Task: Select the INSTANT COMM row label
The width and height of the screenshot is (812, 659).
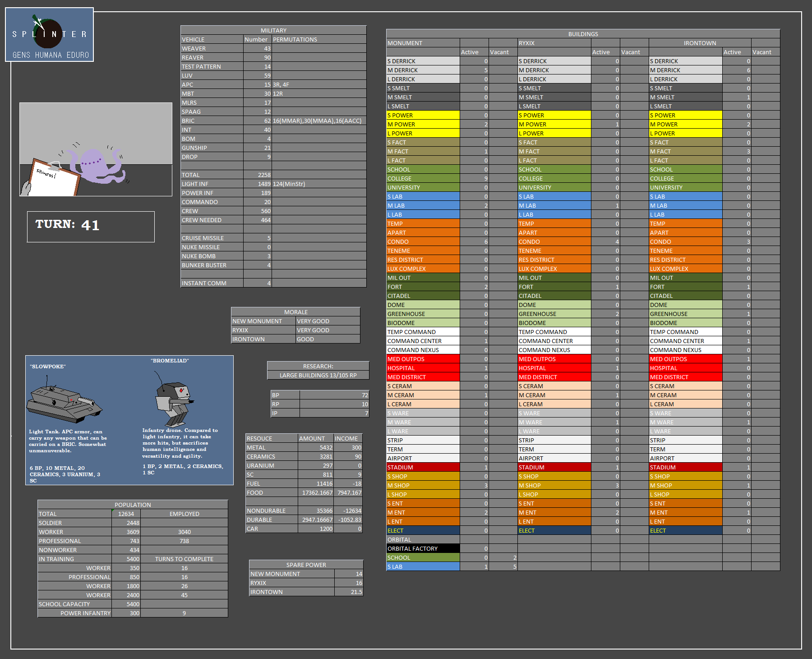Action: coord(212,283)
